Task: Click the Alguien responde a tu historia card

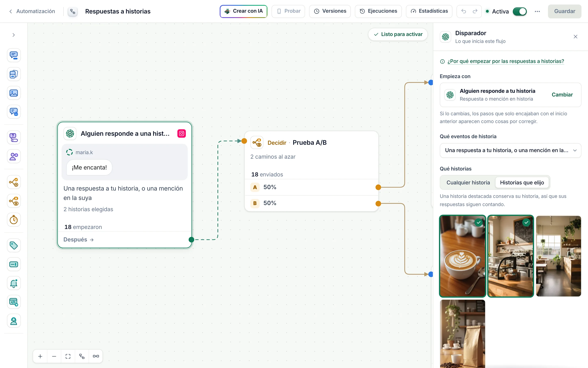Action: tap(510, 95)
